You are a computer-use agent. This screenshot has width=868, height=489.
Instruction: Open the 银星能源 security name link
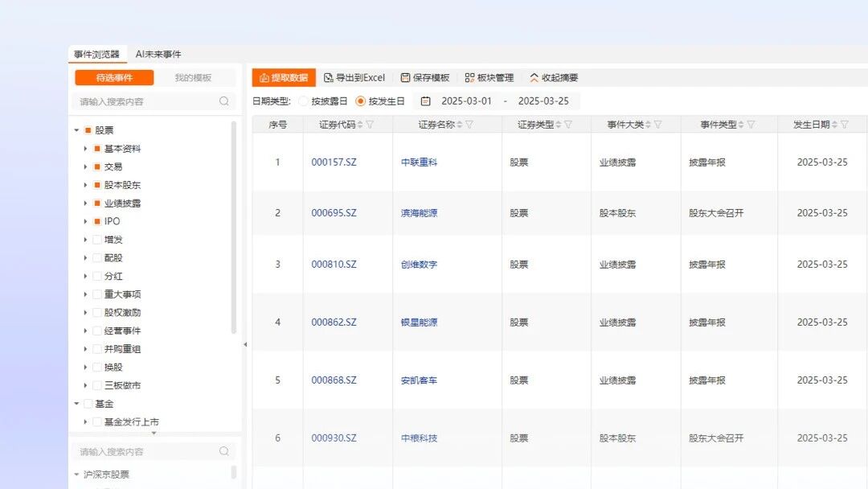point(419,323)
